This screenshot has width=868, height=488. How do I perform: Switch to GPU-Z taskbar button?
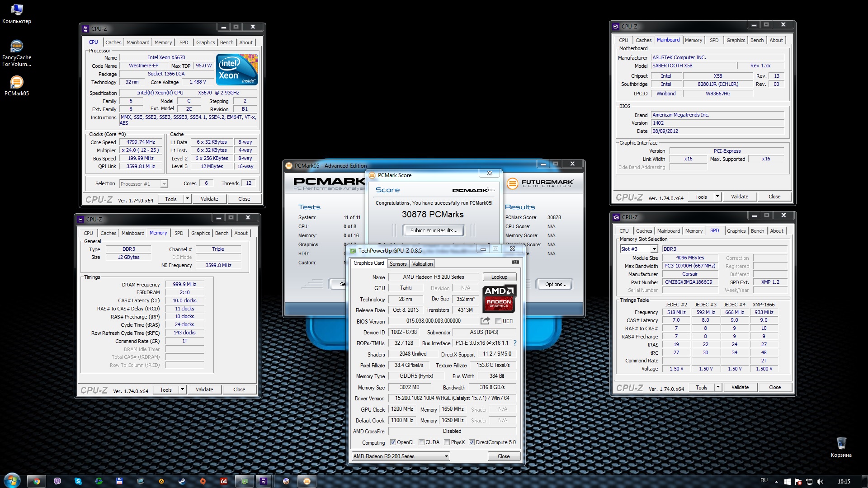click(x=245, y=481)
